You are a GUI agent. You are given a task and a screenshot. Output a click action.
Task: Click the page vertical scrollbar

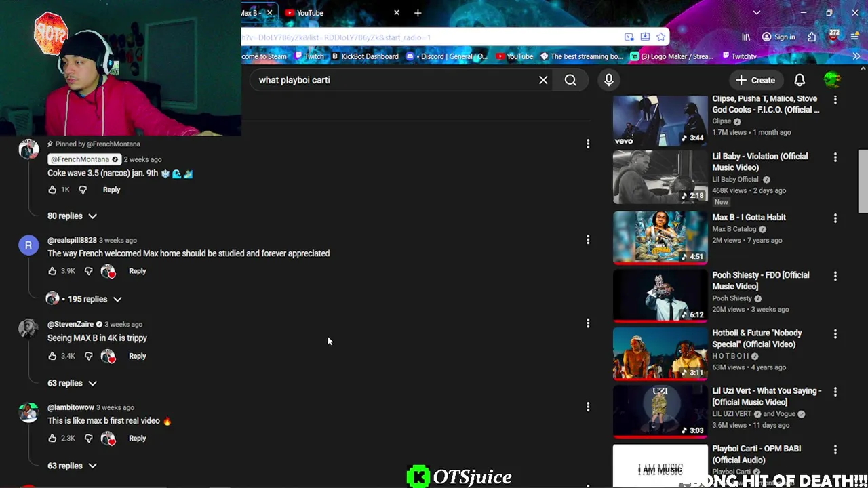(x=863, y=182)
